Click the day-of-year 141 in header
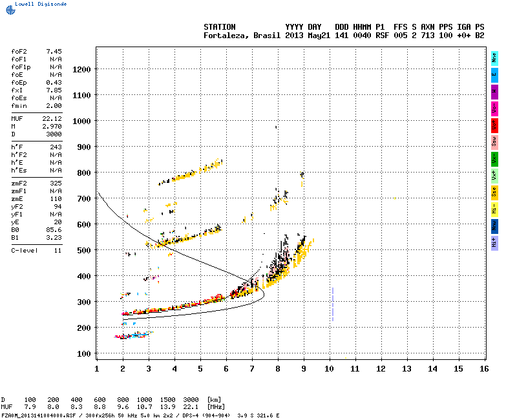 coord(341,36)
